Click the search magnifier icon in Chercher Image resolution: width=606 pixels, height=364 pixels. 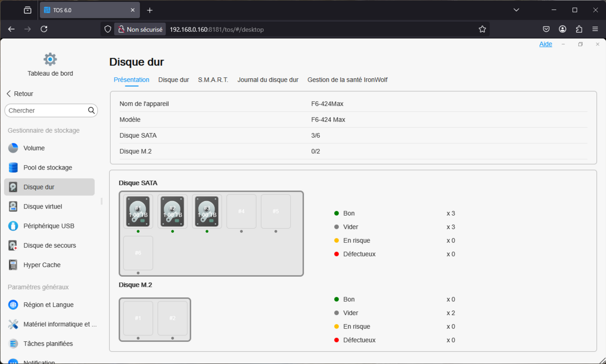pyautogui.click(x=91, y=110)
